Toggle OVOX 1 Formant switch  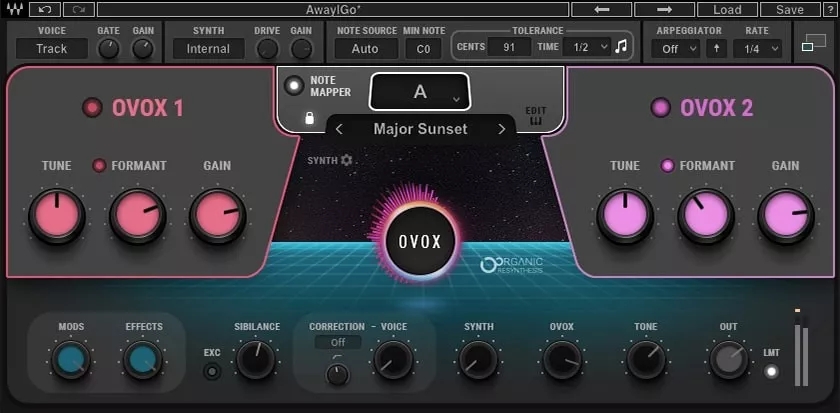tap(99, 166)
